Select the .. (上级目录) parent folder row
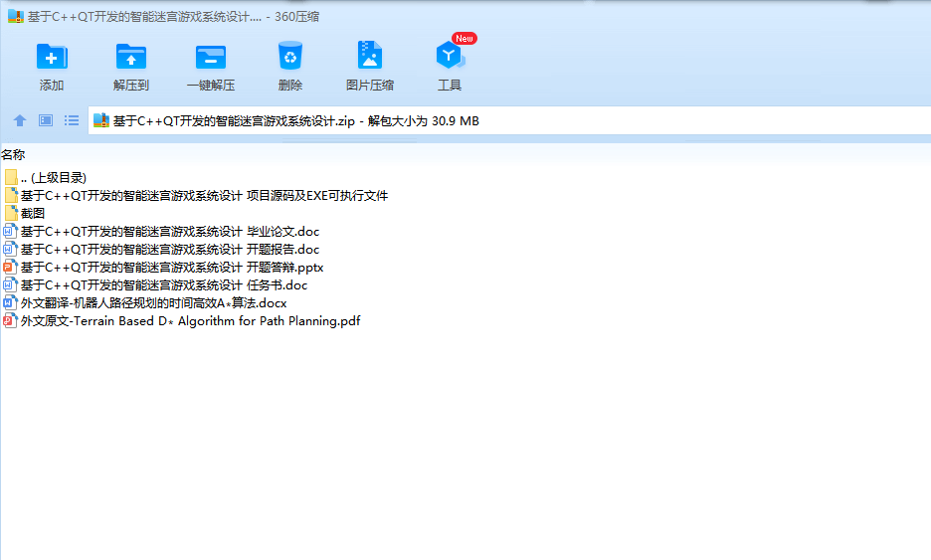The image size is (931, 560). (45, 178)
